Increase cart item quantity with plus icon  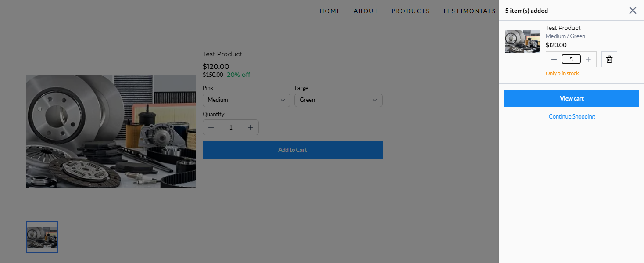[588, 59]
